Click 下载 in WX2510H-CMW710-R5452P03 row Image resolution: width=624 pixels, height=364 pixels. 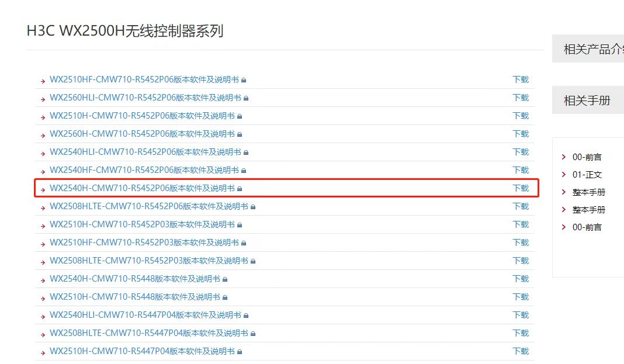(521, 224)
